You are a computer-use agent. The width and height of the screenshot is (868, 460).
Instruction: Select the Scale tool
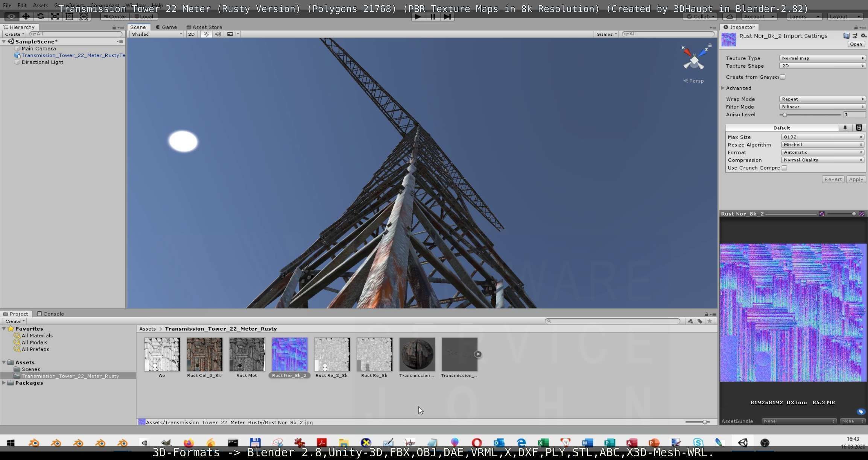point(55,17)
